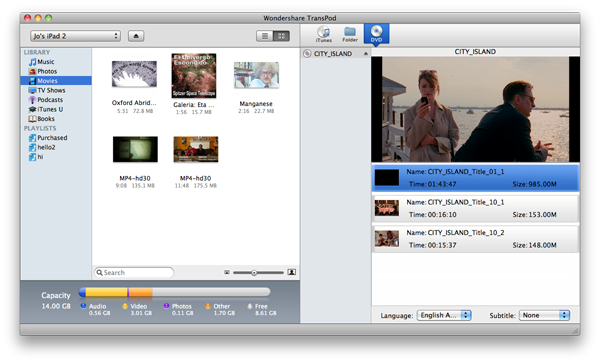The height and width of the screenshot is (363, 600).
Task: Click the Podcasts icon in sidebar
Action: 33,100
